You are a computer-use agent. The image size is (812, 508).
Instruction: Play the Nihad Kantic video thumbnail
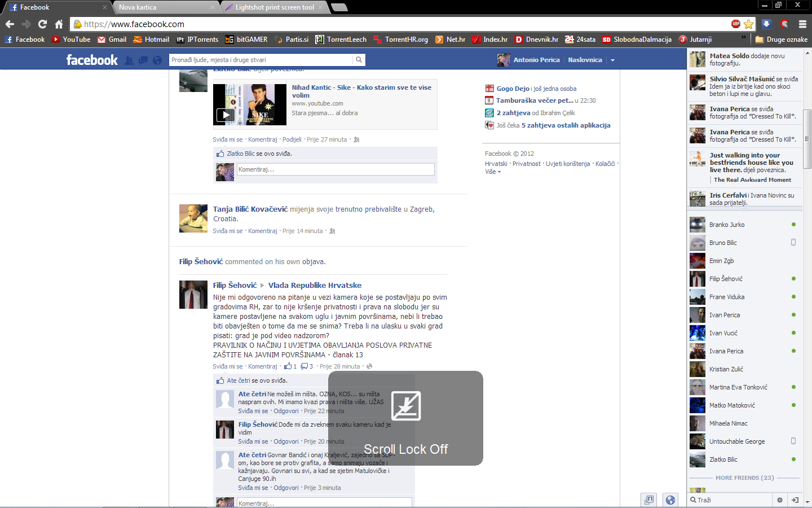click(250, 104)
